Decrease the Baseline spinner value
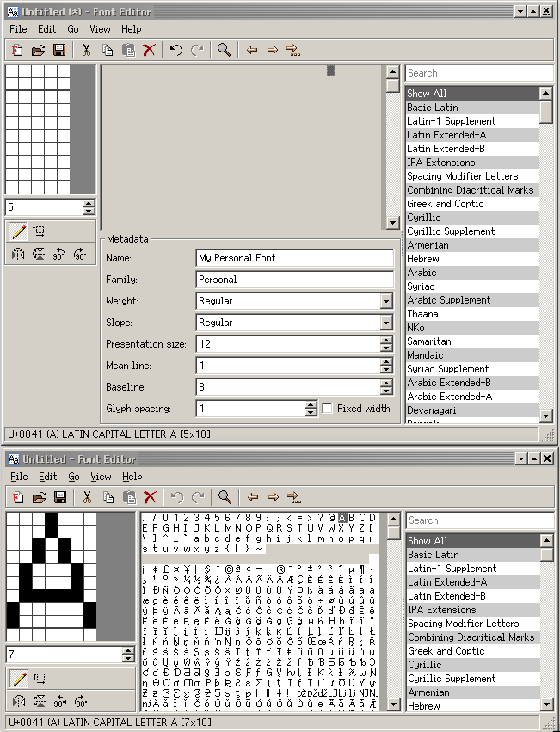 [x=386, y=391]
